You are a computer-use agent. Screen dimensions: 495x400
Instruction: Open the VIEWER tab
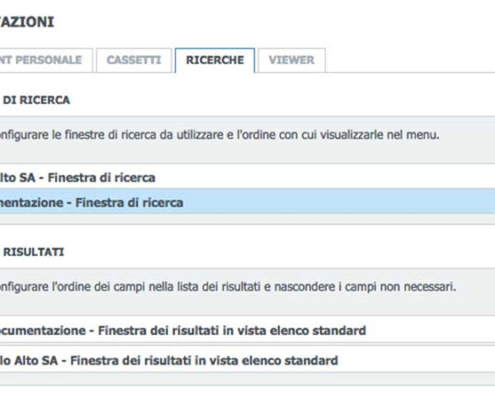pyautogui.click(x=292, y=60)
